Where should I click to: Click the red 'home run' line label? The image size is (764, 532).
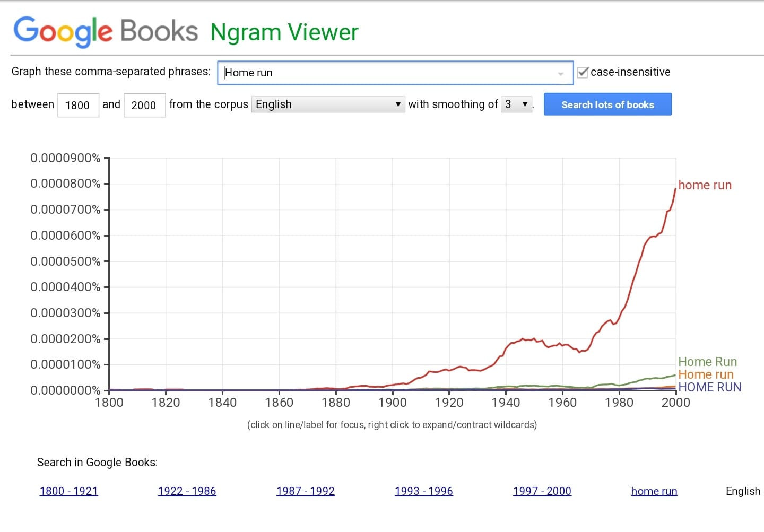pos(705,185)
